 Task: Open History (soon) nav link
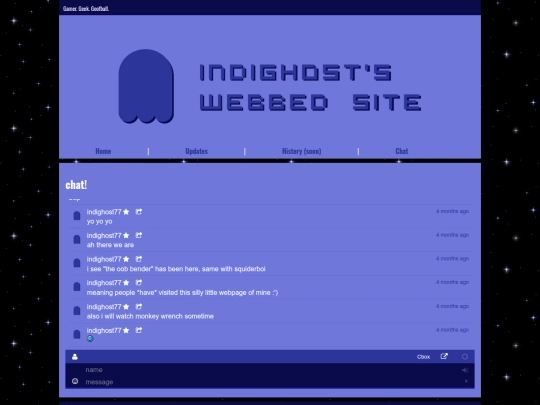pyautogui.click(x=301, y=151)
